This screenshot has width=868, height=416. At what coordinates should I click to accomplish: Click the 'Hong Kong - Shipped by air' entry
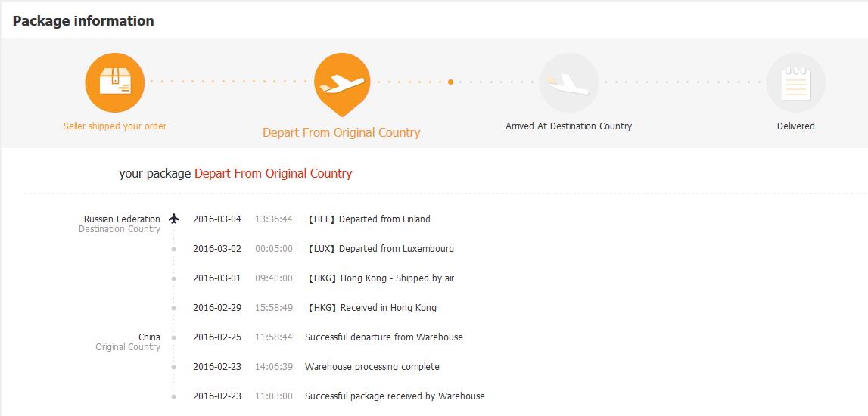pyautogui.click(x=397, y=278)
